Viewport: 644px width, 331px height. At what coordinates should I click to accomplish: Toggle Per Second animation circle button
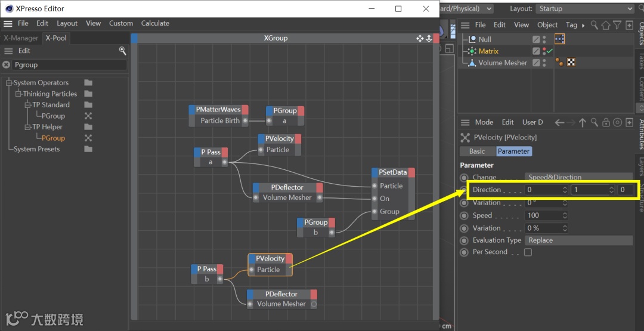click(x=464, y=252)
